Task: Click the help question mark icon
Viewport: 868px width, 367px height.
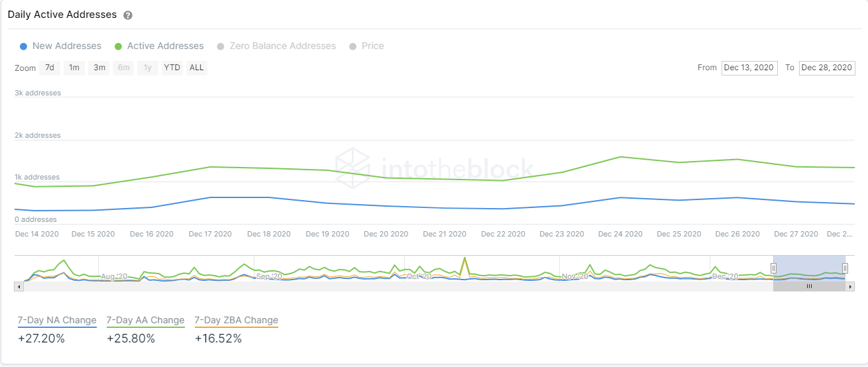Action: (128, 15)
